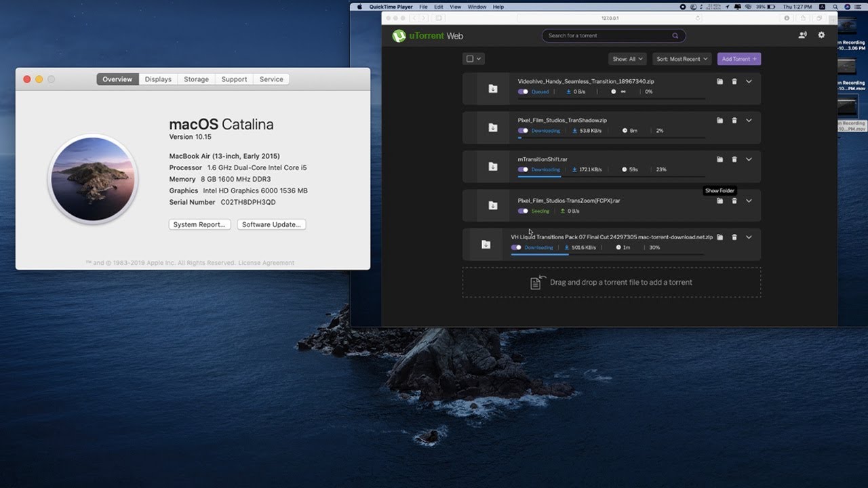
Task: Open the uTorrent Web account icon
Action: tap(803, 35)
